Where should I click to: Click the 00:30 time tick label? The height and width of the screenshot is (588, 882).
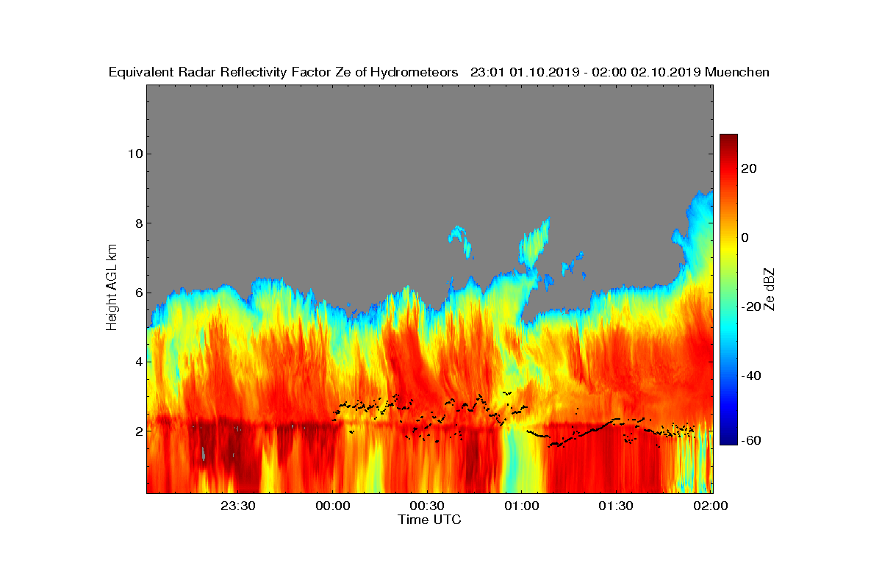tap(426, 506)
